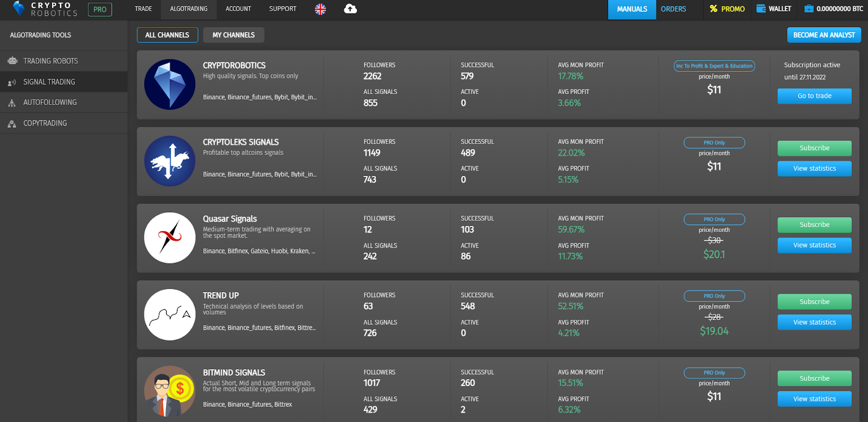Click the PRO account badge
This screenshot has width=868, height=422.
pyautogui.click(x=100, y=9)
